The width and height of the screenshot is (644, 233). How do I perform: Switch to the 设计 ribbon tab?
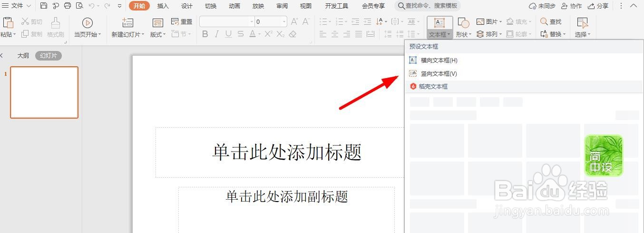click(x=187, y=6)
